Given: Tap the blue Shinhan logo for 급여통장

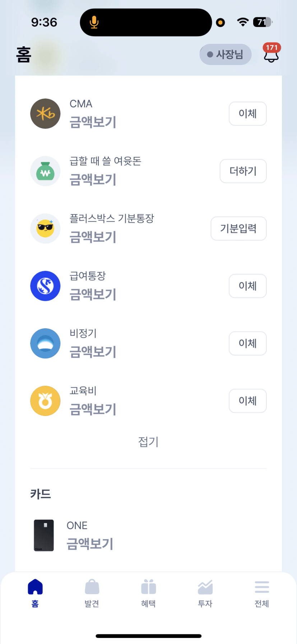Looking at the screenshot, I should coord(45,286).
